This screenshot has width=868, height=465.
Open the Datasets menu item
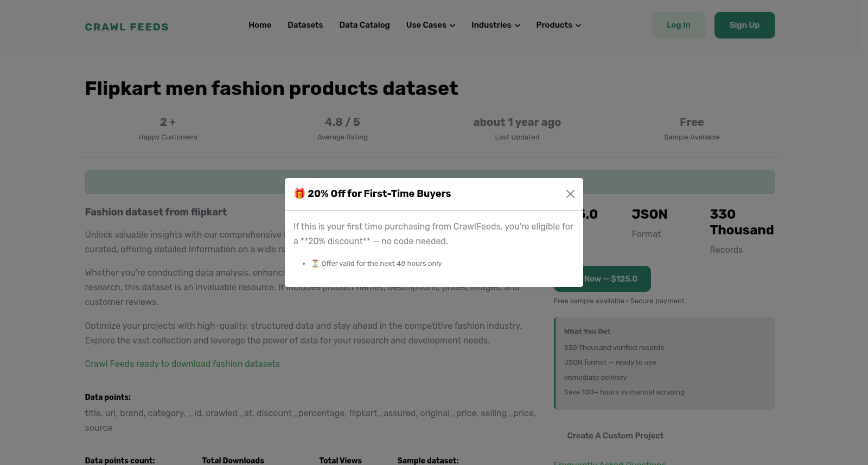tap(305, 25)
